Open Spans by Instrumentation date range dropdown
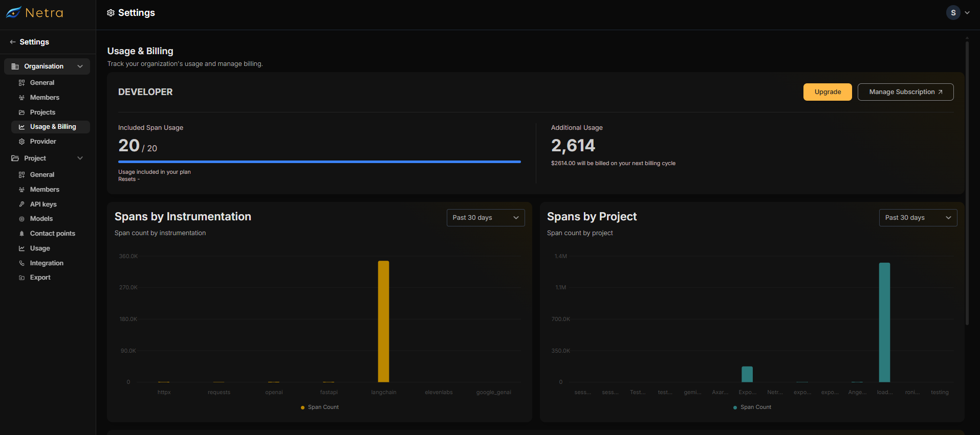980x435 pixels. tap(486, 218)
